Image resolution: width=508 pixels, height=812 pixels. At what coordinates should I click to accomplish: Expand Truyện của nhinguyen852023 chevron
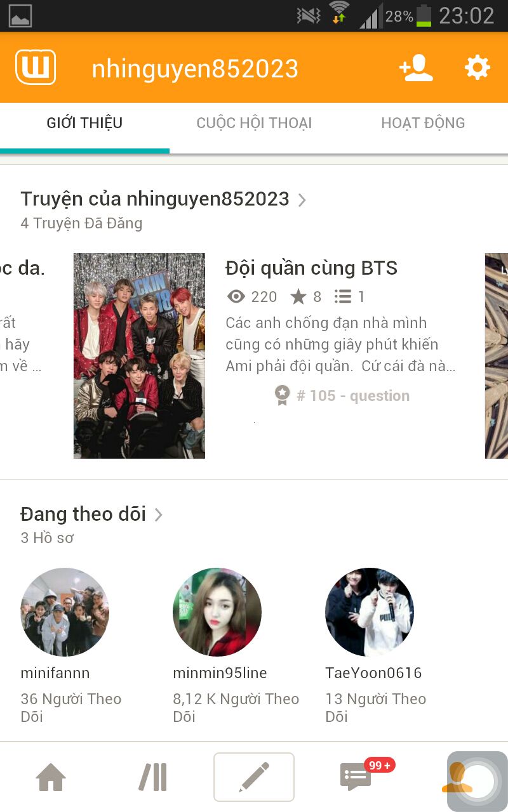pyautogui.click(x=302, y=200)
